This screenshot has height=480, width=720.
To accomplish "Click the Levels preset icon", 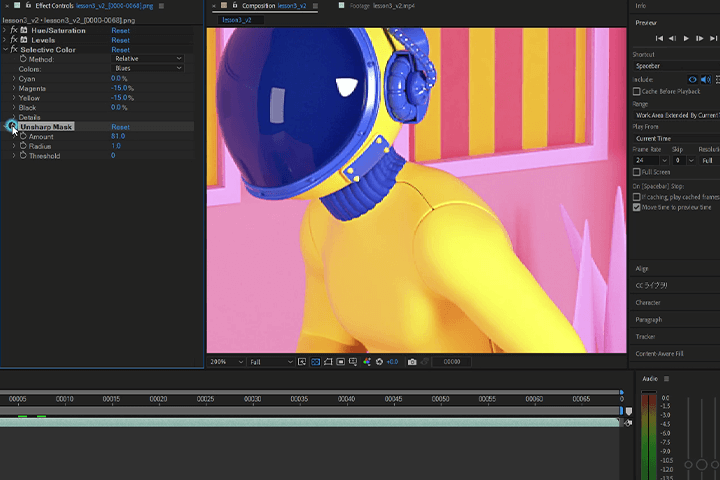I will pos(24,40).
